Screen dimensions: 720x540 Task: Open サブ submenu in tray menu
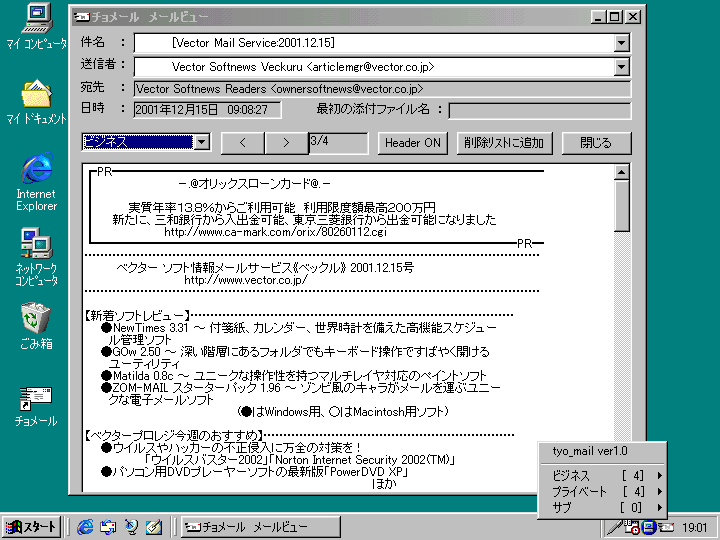(x=602, y=507)
